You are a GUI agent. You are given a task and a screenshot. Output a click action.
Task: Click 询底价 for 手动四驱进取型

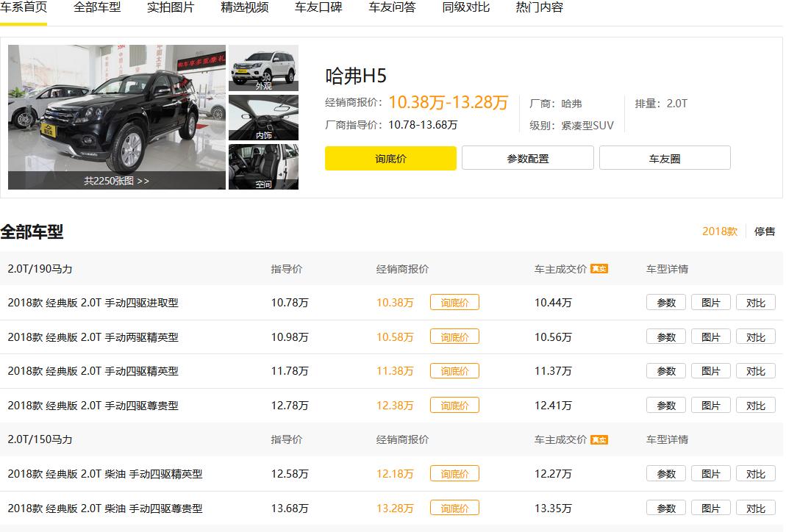pos(454,302)
